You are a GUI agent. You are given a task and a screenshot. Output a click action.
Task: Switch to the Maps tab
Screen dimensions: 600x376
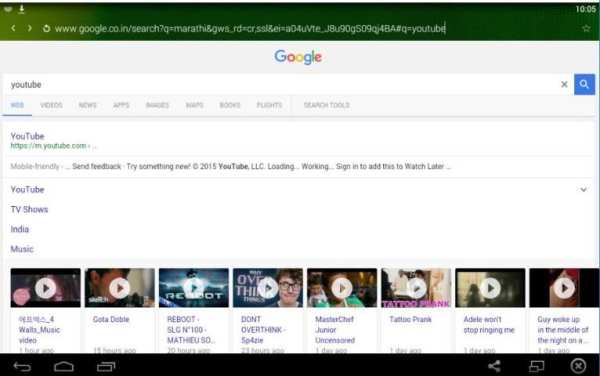click(194, 105)
